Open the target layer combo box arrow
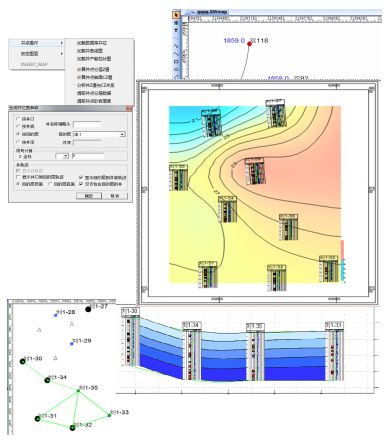Viewport: 386px width, 446px height. tap(122, 134)
